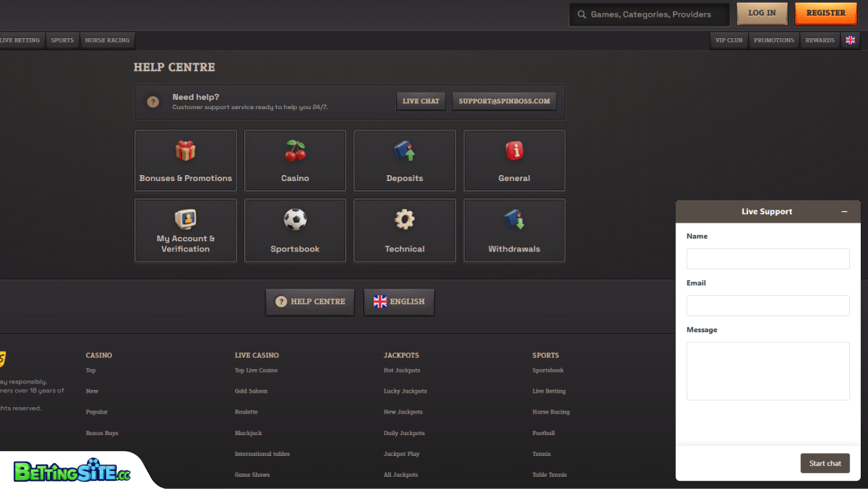Open the Technical gear icon
This screenshot has height=489, width=868.
tap(405, 220)
